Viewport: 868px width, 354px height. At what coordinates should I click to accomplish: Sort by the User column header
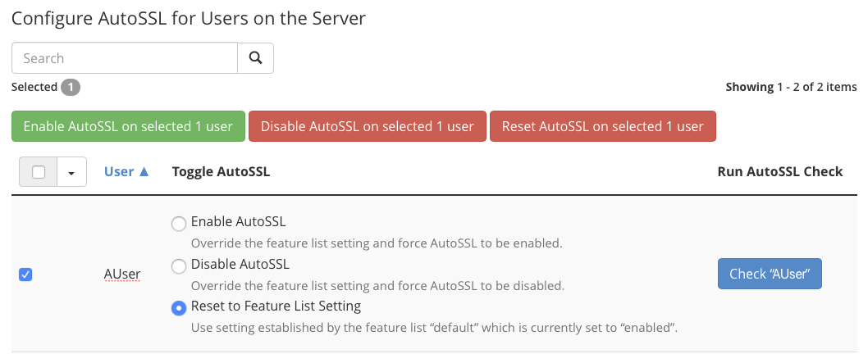click(x=119, y=172)
